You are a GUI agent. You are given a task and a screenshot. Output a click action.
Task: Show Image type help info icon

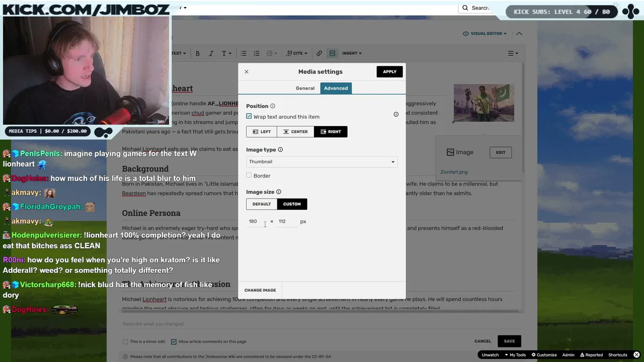point(280,149)
